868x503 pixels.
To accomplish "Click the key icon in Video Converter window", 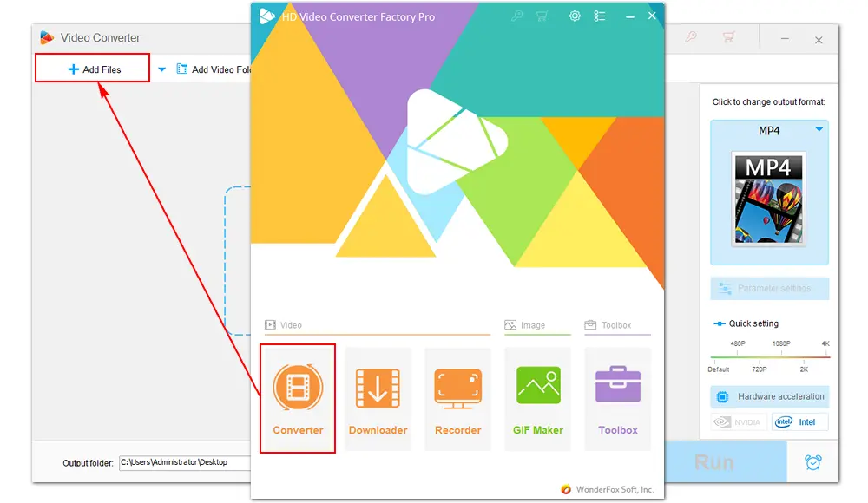I will (x=691, y=37).
